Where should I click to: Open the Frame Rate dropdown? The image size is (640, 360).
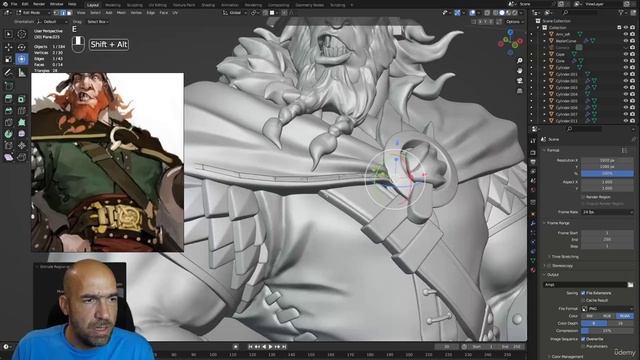[x=607, y=212]
